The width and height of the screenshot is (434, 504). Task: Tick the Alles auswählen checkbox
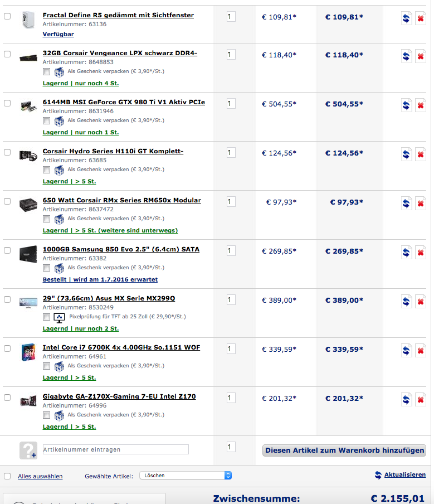7,476
